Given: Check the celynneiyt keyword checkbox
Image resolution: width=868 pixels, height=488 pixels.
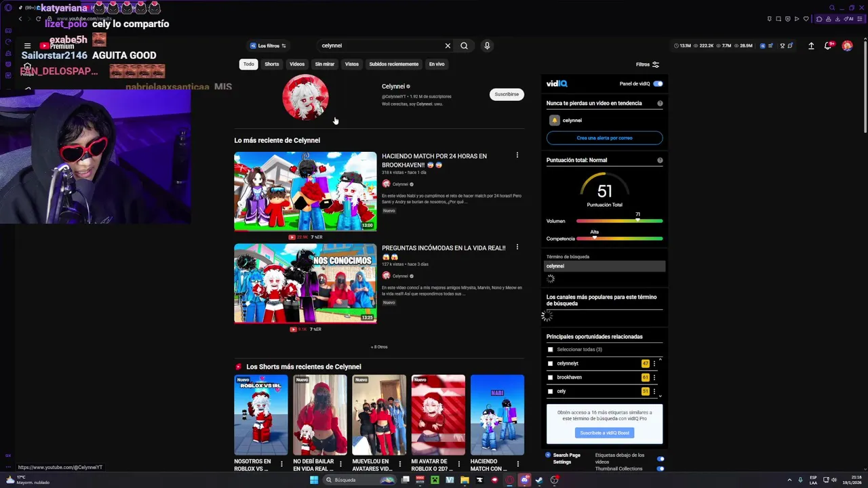Looking at the screenshot, I should point(550,363).
